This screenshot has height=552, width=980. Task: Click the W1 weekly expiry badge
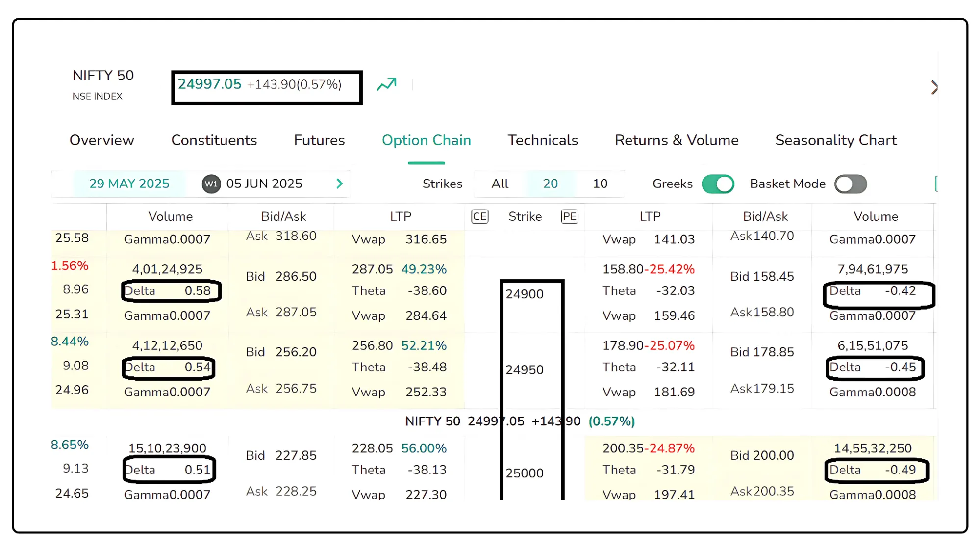(x=211, y=184)
